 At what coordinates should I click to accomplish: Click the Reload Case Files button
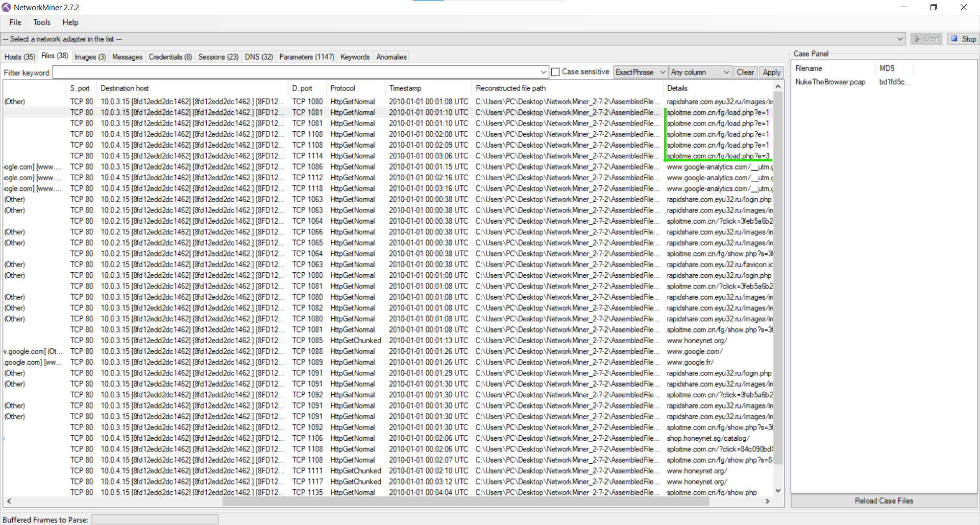coord(884,501)
